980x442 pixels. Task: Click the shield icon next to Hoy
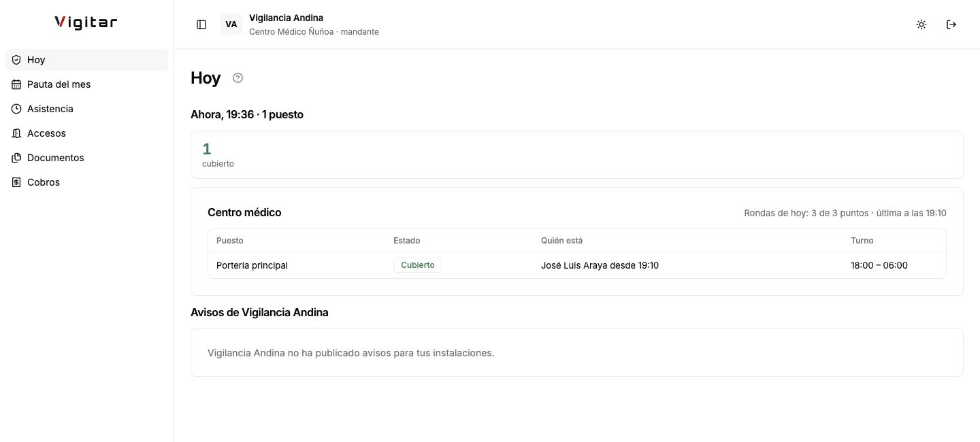pyautogui.click(x=16, y=60)
